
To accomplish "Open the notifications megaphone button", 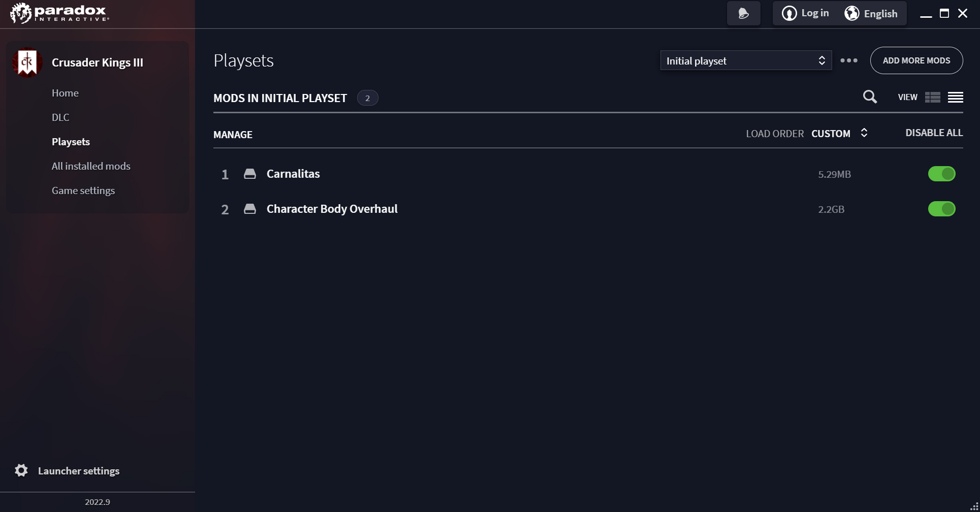I will click(x=743, y=13).
